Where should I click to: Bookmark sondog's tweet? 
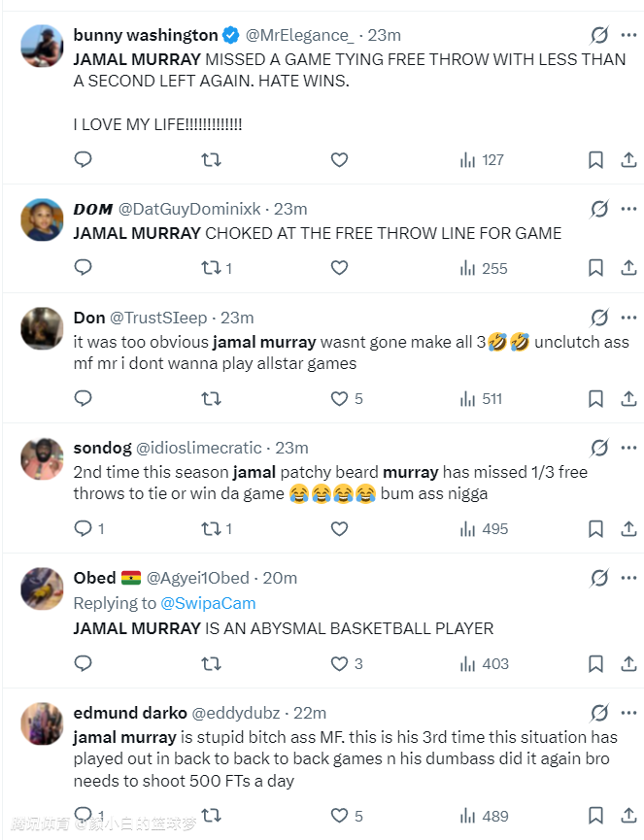coord(595,529)
